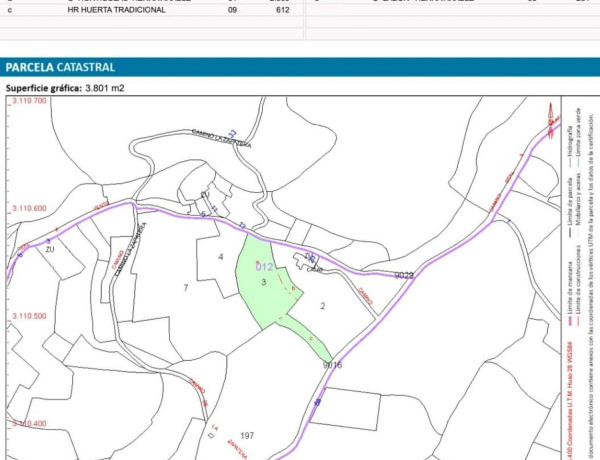The width and height of the screenshot is (600, 460).
Task: Click the 3.110.500 coordinate label
Action: click(x=28, y=316)
